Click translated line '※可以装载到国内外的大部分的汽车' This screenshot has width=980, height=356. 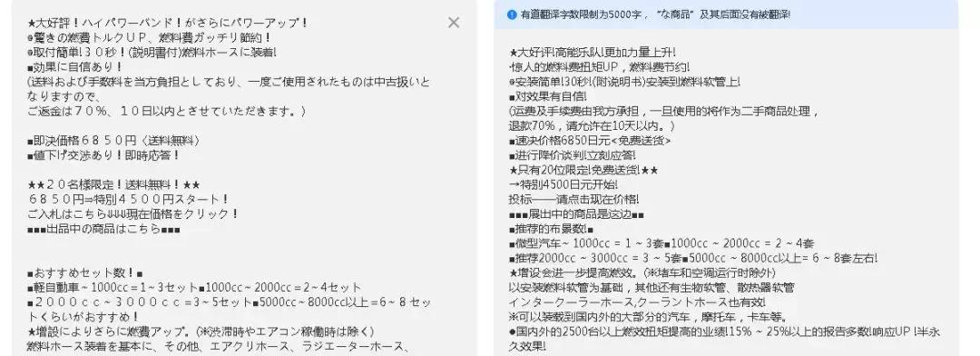(650, 317)
